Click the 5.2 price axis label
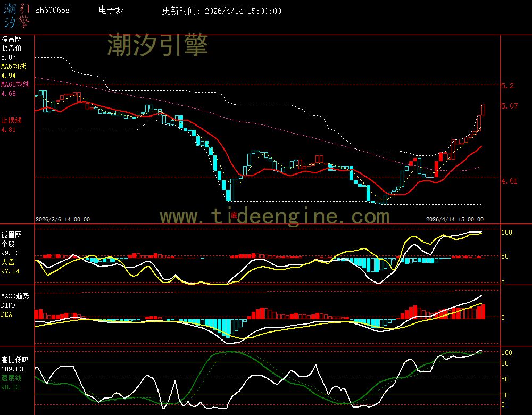The image size is (532, 415). pos(508,86)
